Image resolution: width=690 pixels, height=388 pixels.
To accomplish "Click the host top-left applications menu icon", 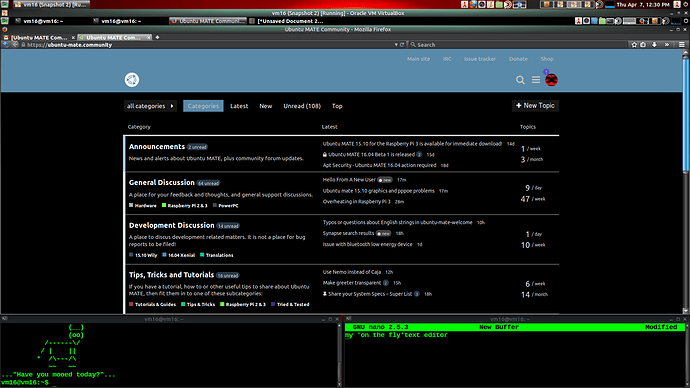I will (x=5, y=4).
